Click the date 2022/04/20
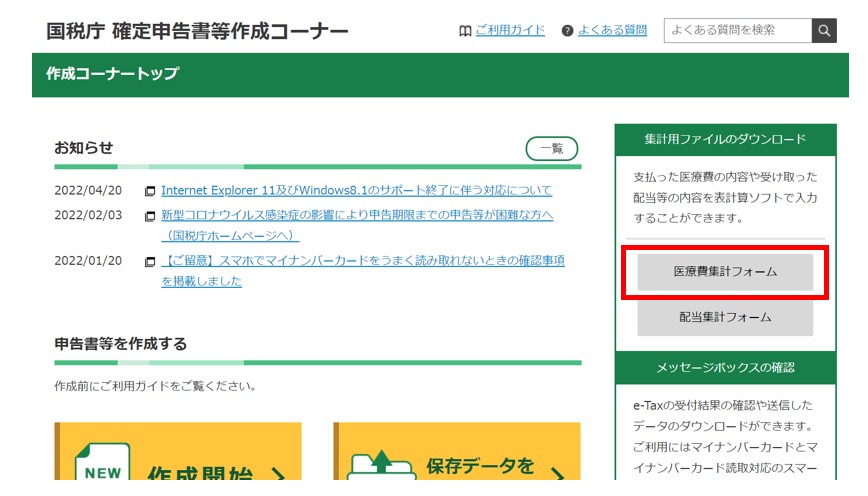 (x=88, y=190)
